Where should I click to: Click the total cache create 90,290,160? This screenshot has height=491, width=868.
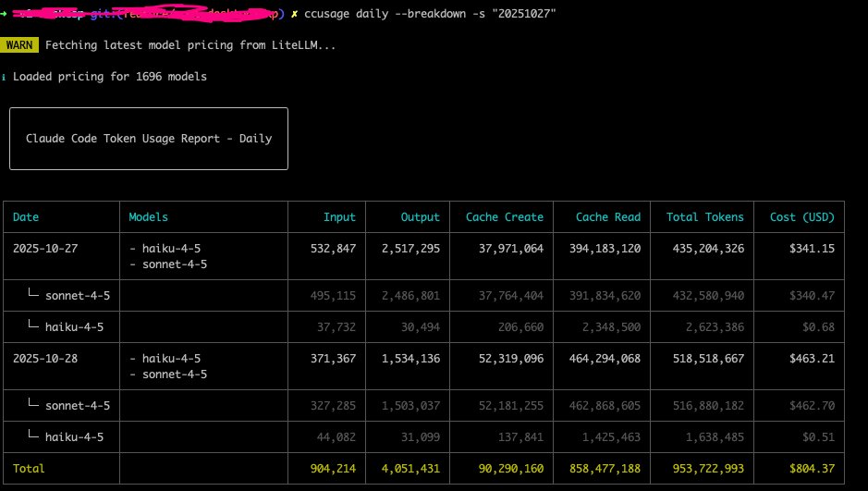511,468
